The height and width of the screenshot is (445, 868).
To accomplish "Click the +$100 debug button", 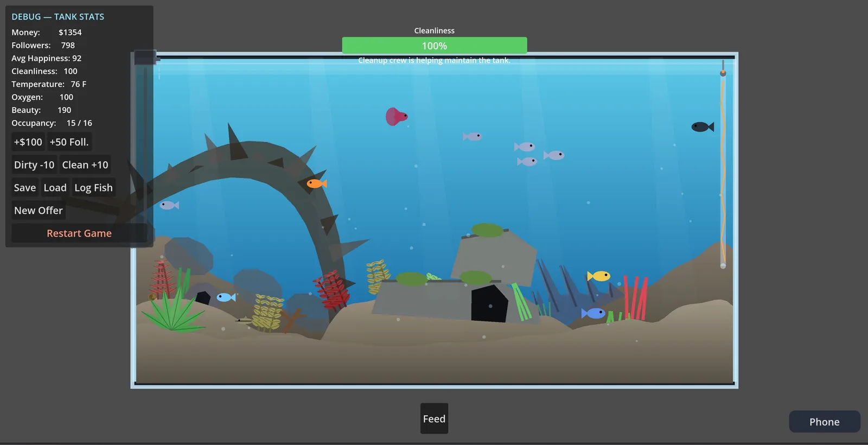I will tap(28, 142).
